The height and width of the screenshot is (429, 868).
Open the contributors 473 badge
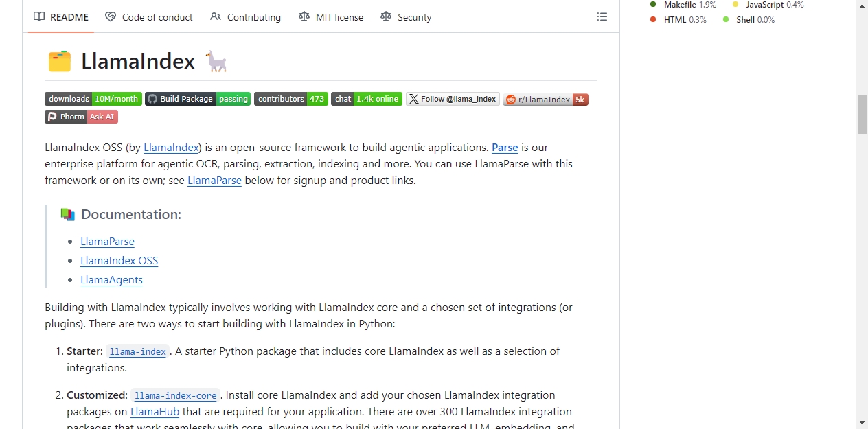[291, 99]
